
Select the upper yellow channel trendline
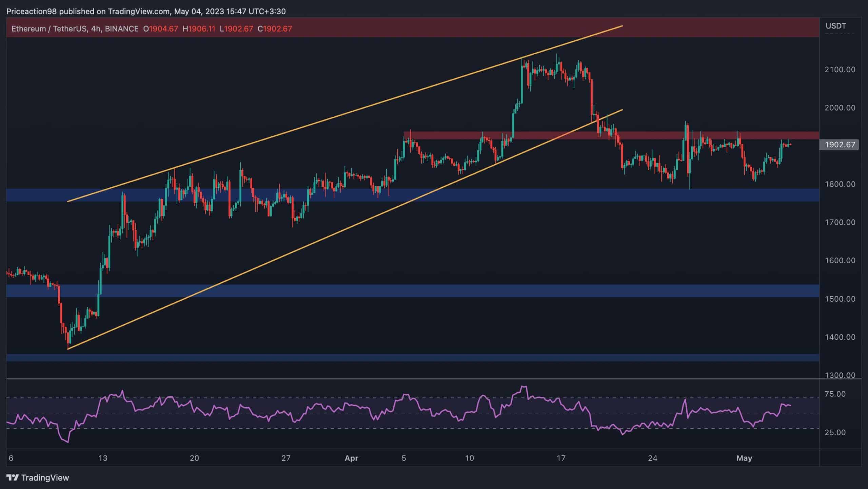345,114
